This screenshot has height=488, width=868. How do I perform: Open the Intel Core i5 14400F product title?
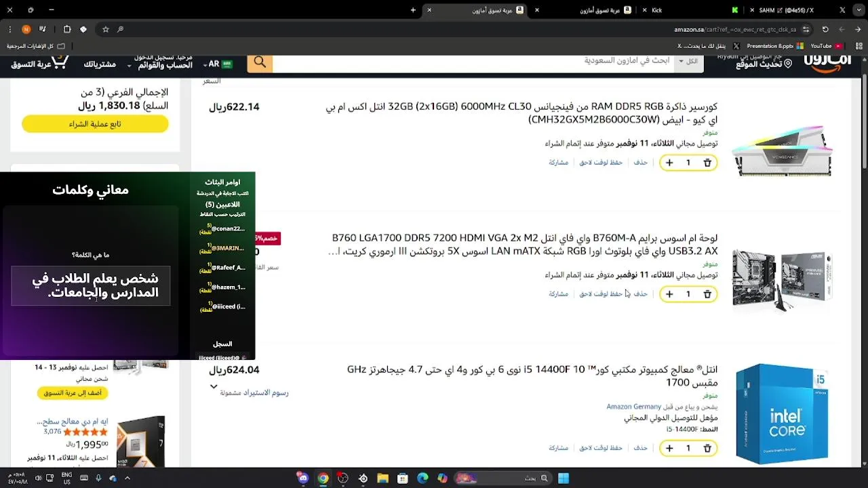(532, 376)
